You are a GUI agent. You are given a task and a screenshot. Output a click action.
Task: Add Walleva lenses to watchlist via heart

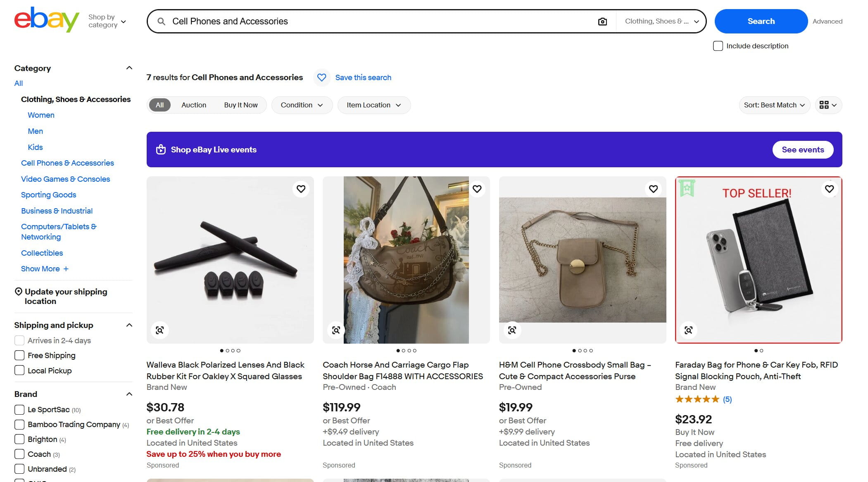point(301,189)
